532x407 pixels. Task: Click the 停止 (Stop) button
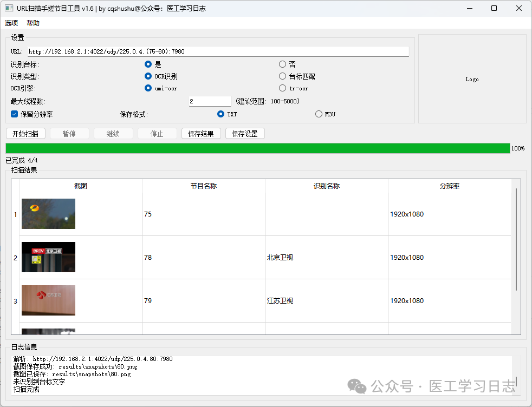(x=157, y=133)
